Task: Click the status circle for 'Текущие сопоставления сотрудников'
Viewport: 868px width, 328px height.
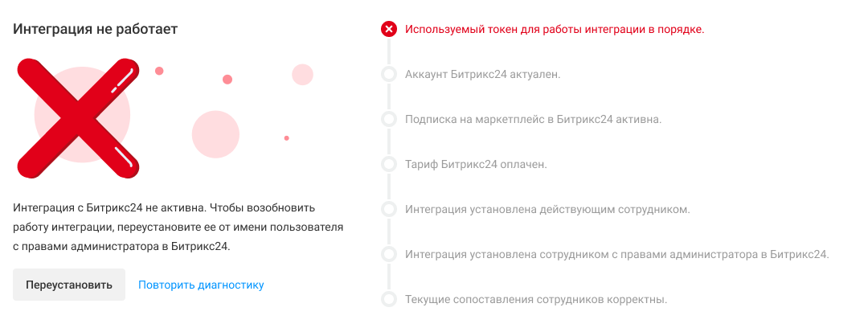Action: click(x=389, y=300)
